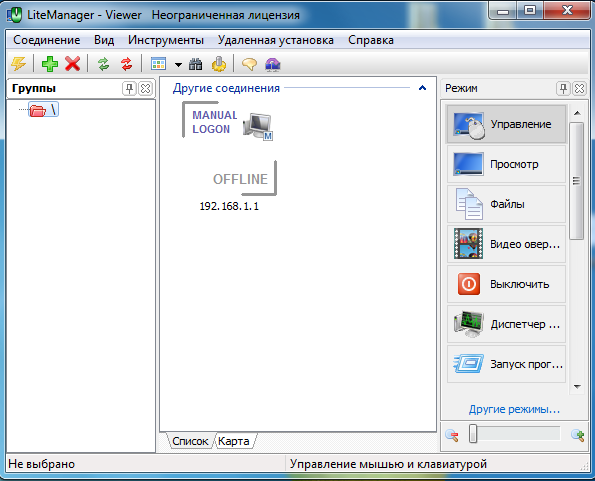Click the red refresh arrows icon

pyautogui.click(x=126, y=64)
